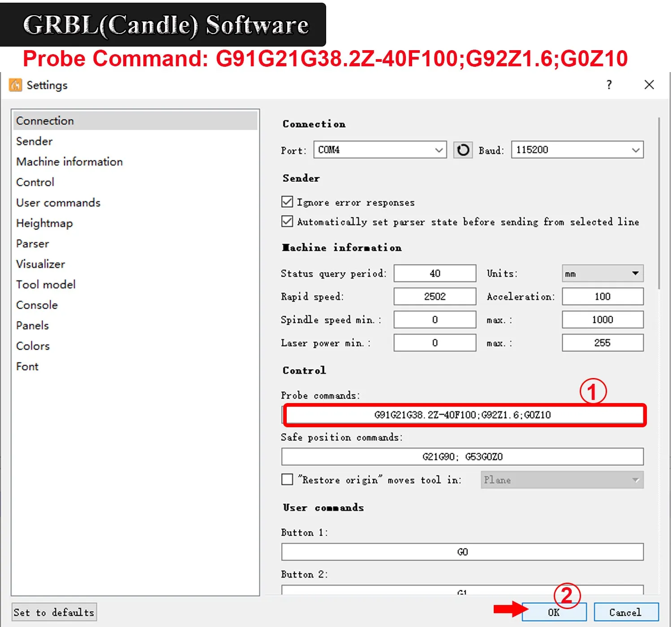
Task: Select Font category
Action: coord(134,366)
